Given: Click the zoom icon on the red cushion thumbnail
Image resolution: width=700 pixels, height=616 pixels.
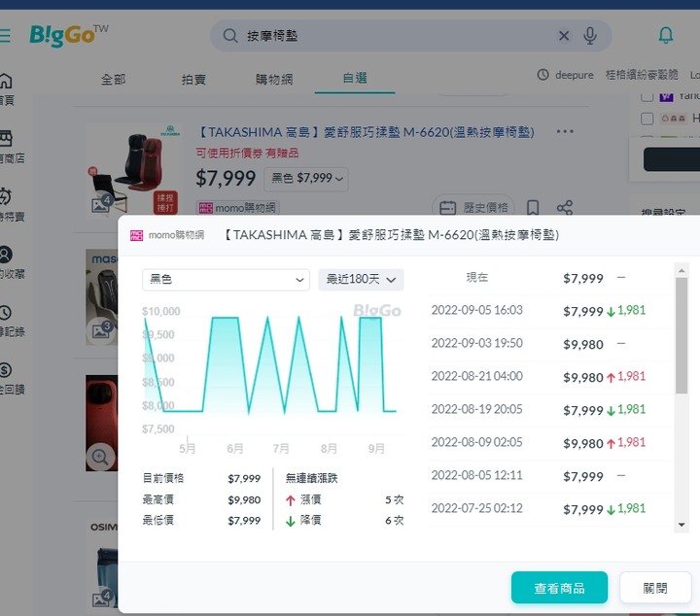Looking at the screenshot, I should tap(100, 457).
